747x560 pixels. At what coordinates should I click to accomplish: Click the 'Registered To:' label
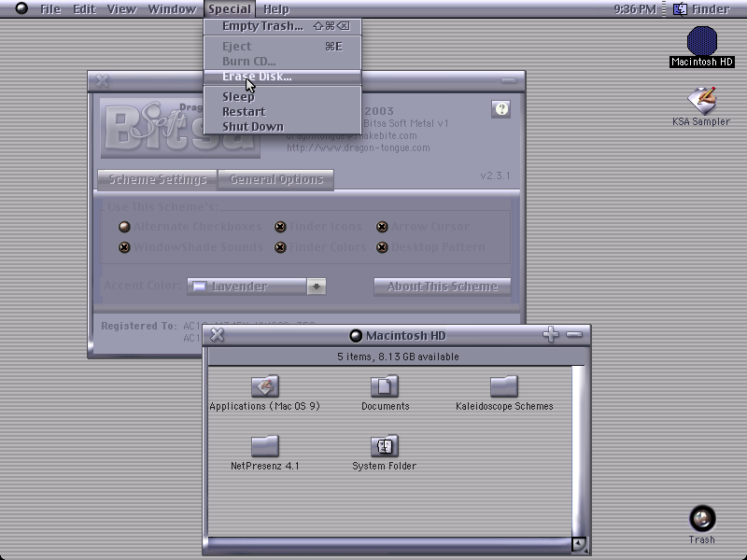(x=139, y=326)
